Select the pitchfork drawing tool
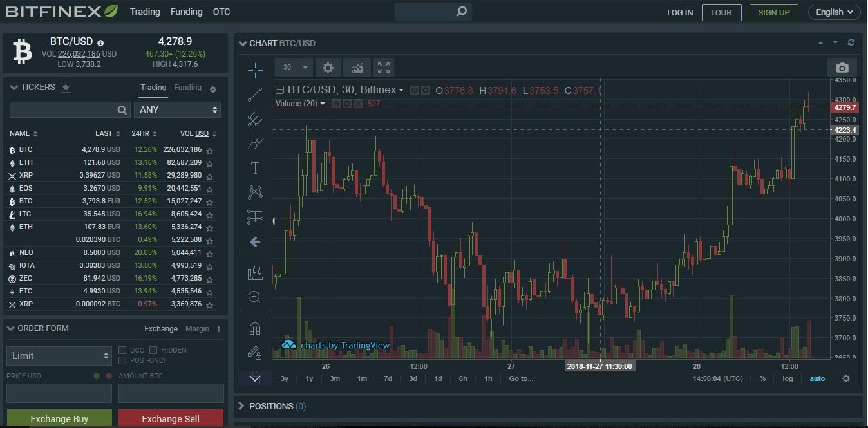The width and height of the screenshot is (868, 428). pos(255,119)
